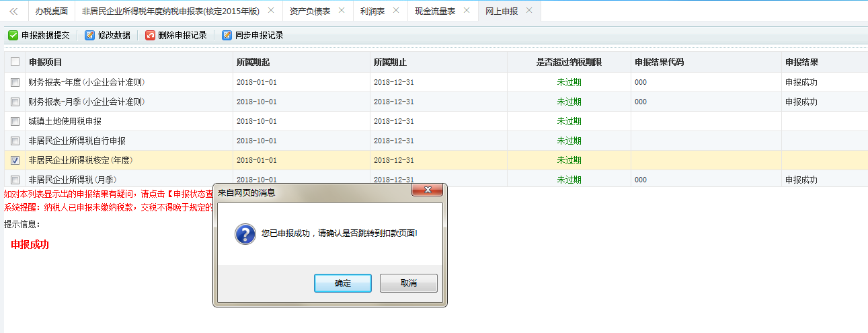Click 申报成功 result in 财务报表-年度 row
This screenshot has height=333, width=868.
[801, 82]
